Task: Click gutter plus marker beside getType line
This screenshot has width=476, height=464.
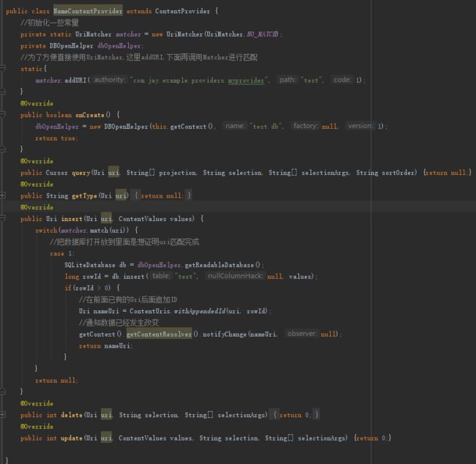Action: pos(3,195)
